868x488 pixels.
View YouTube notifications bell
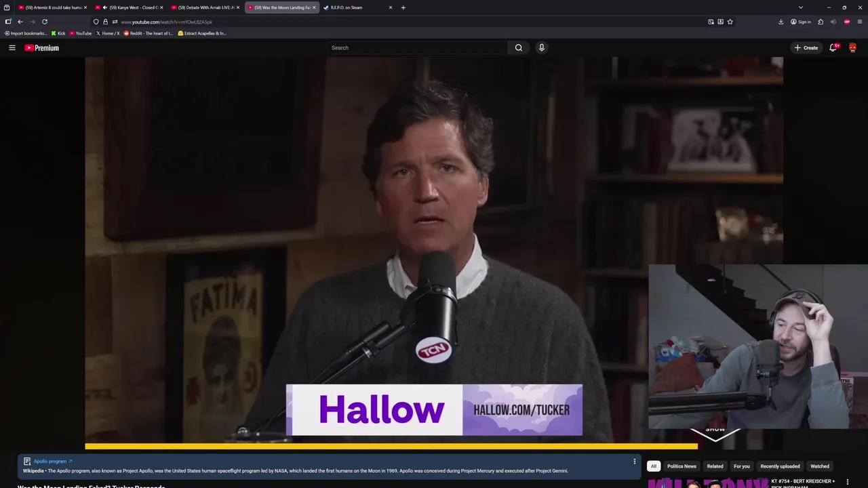[x=833, y=47]
